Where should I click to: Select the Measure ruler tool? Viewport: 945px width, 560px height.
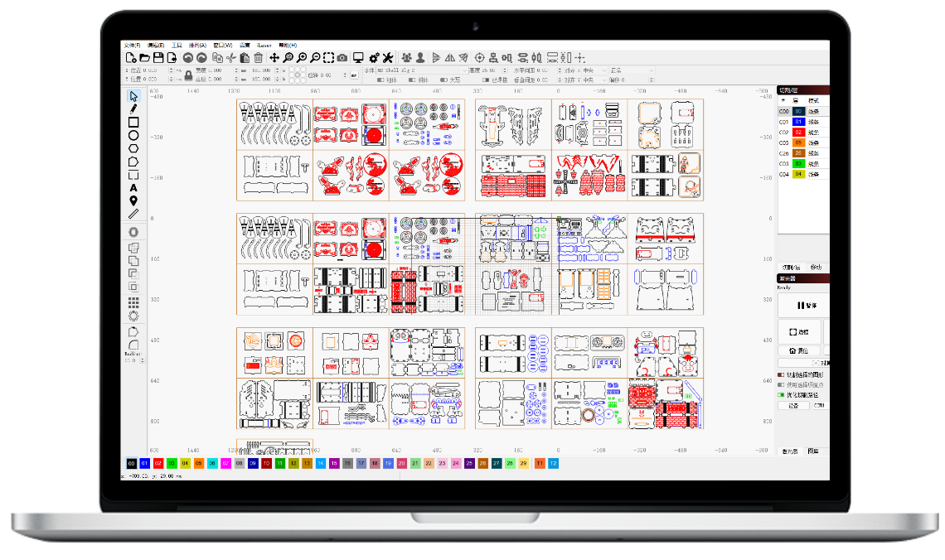coord(133,214)
